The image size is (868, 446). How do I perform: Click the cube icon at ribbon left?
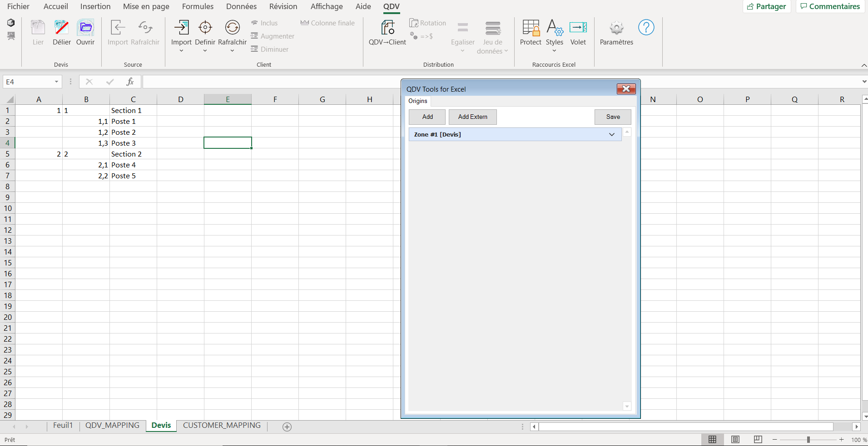pyautogui.click(x=11, y=23)
